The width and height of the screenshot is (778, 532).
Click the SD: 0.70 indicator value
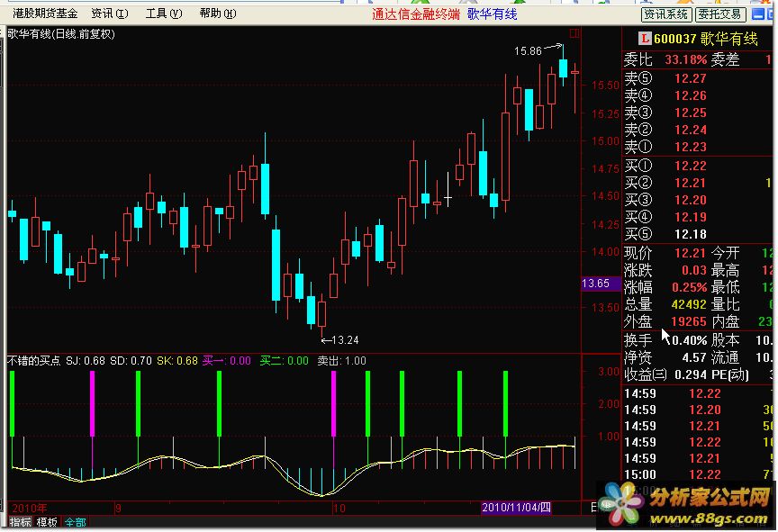coord(131,360)
